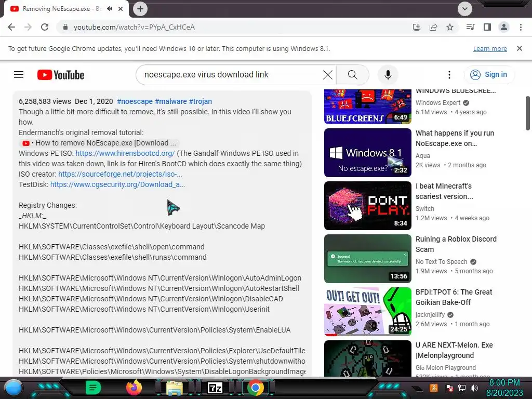Open the media control icon

point(470,27)
